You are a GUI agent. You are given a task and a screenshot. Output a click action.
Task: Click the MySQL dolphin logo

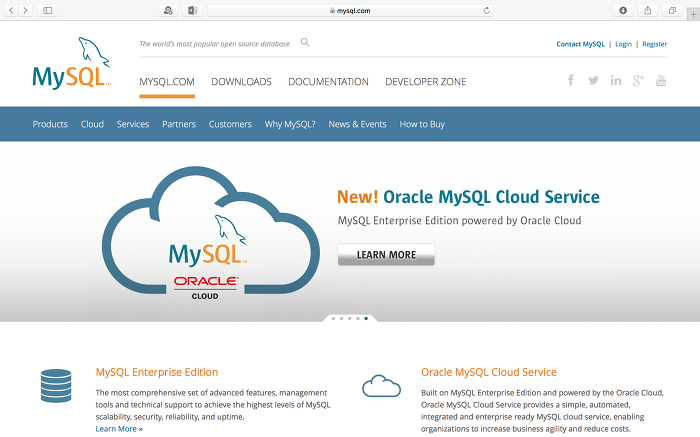coord(71,62)
